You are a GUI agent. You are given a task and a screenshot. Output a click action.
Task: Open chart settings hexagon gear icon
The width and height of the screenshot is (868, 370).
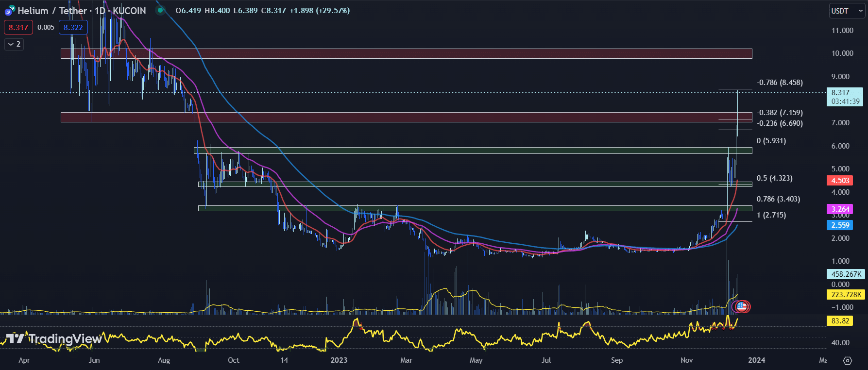848,360
